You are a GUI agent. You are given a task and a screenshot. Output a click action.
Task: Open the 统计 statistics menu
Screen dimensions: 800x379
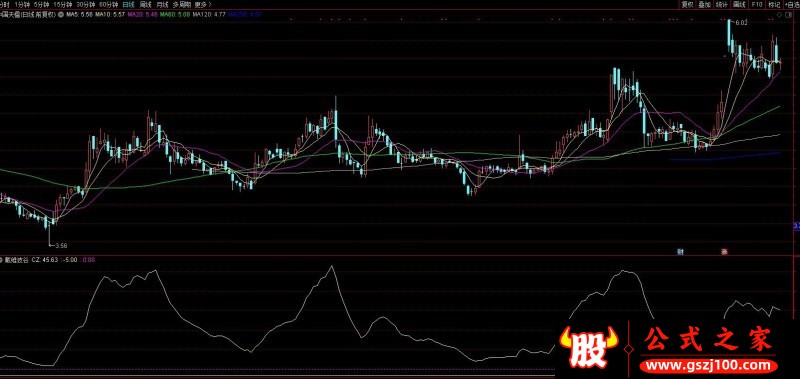[722, 5]
